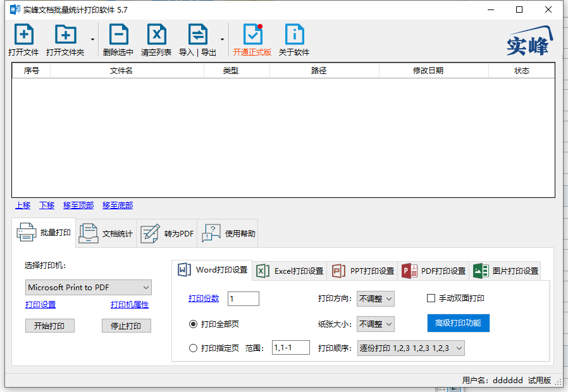Click the 试用版 status bar text
568x392 pixels.
[x=540, y=381]
